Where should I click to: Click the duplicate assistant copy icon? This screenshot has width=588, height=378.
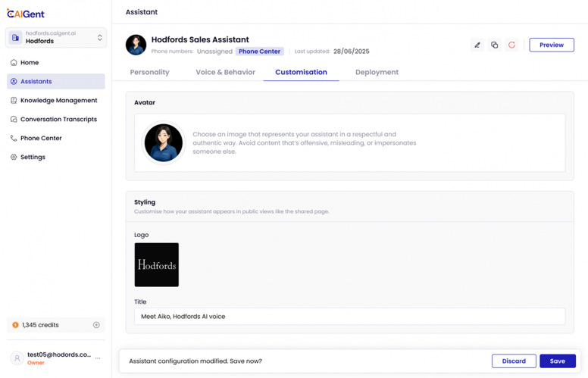(495, 45)
